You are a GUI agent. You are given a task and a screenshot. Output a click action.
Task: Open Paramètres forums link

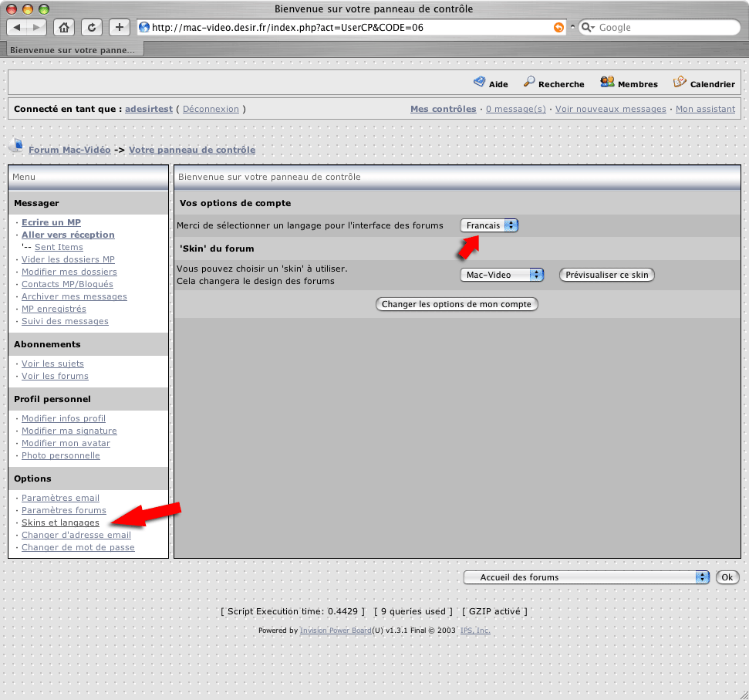64,510
